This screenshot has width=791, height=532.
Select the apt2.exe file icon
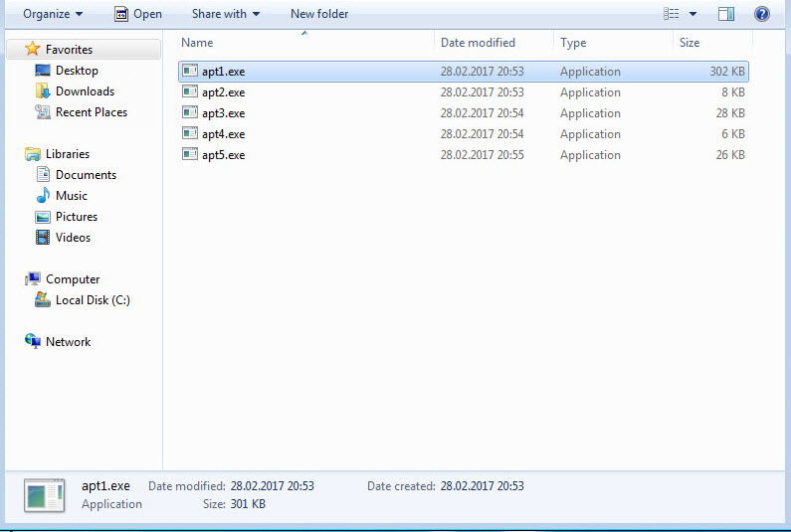(x=190, y=92)
